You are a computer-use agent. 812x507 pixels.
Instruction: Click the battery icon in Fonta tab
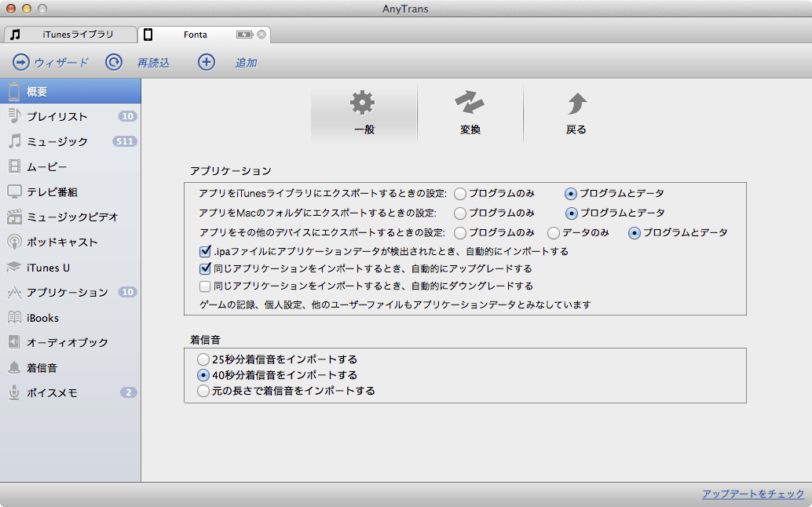click(244, 35)
